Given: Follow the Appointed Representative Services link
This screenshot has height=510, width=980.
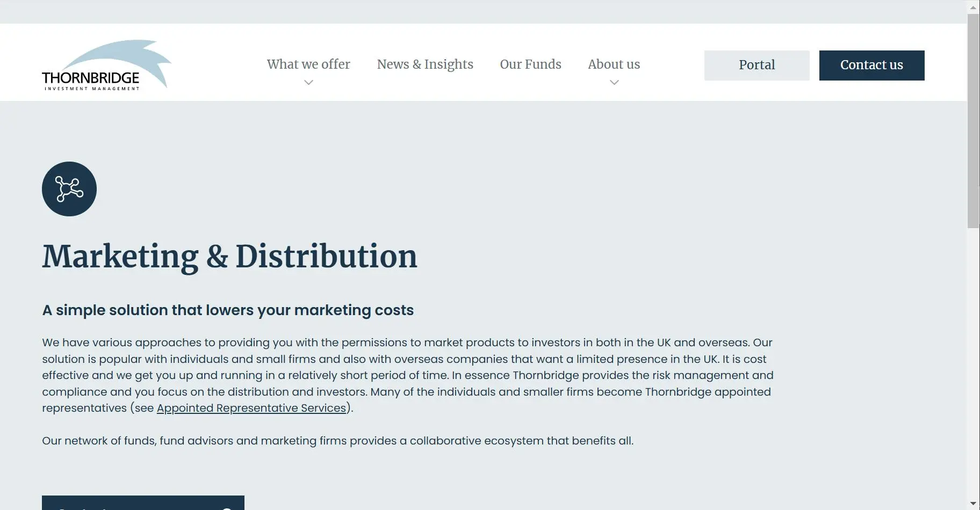Looking at the screenshot, I should pyautogui.click(x=251, y=408).
